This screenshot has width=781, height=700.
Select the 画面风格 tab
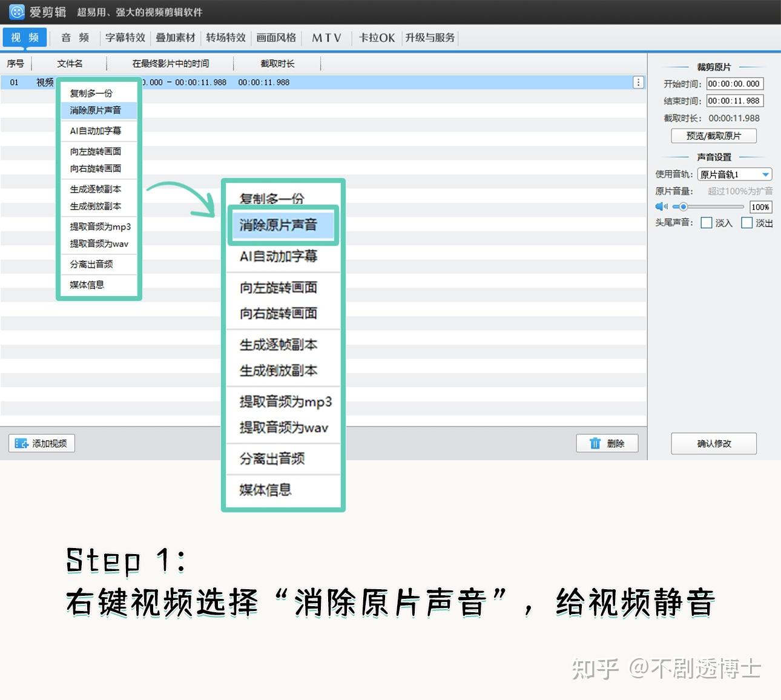[276, 38]
